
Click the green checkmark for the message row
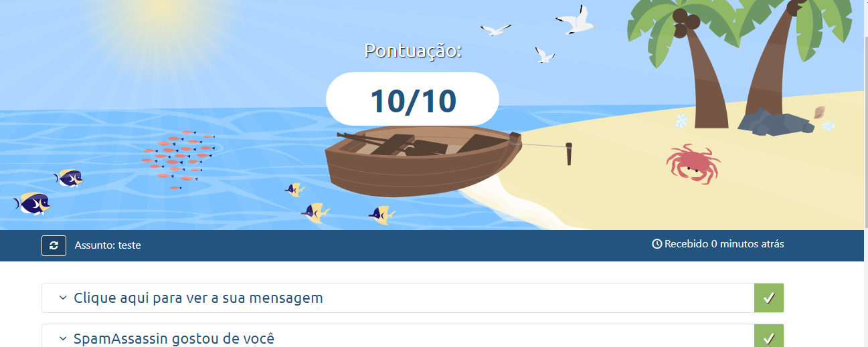coord(769,298)
